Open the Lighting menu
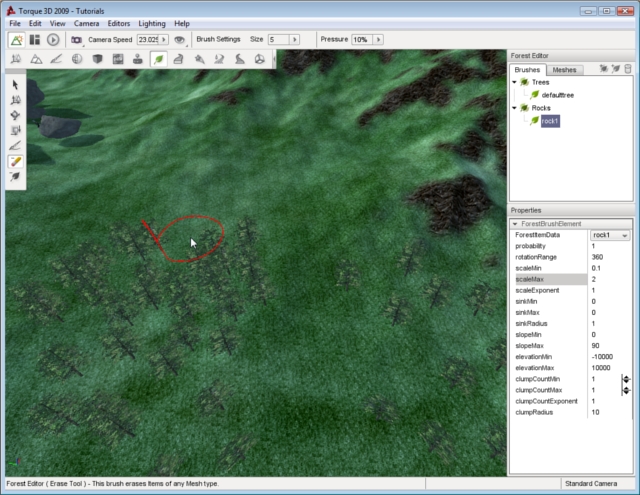The image size is (640, 495). [152, 23]
